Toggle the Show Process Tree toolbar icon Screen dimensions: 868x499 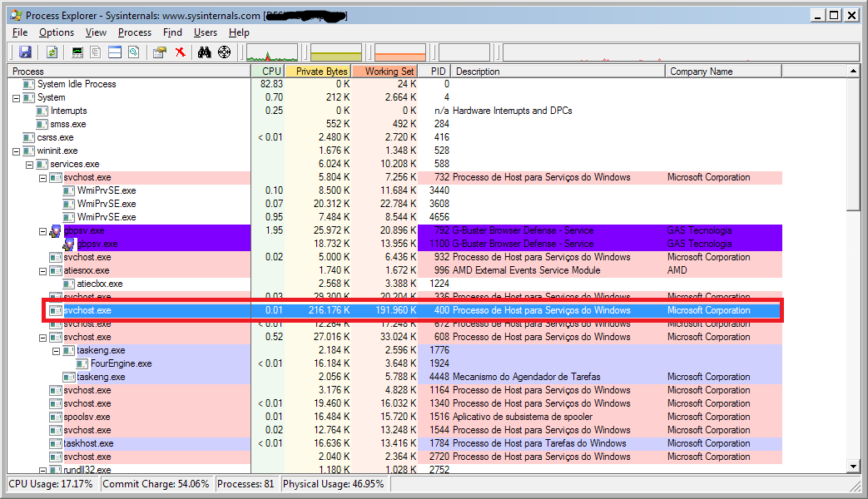96,52
